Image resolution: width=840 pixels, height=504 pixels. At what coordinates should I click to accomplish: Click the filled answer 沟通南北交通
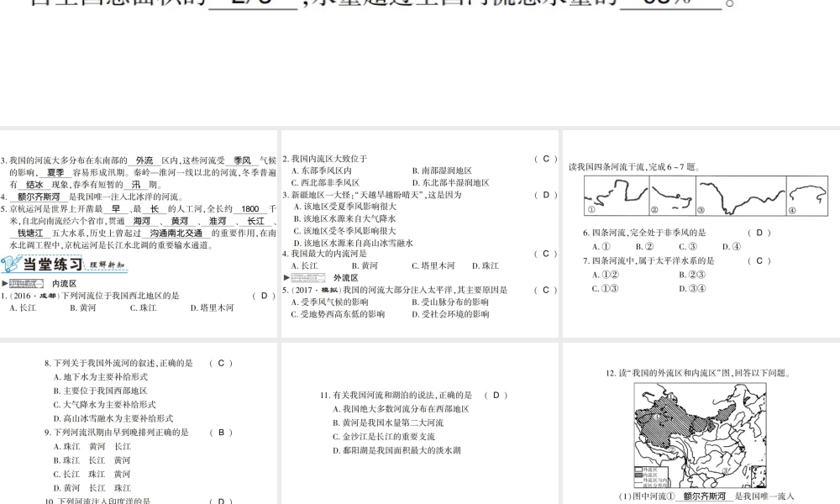[x=176, y=234]
